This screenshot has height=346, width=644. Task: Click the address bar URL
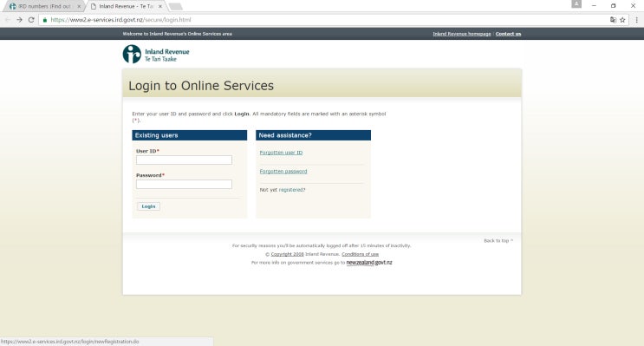[x=120, y=20]
